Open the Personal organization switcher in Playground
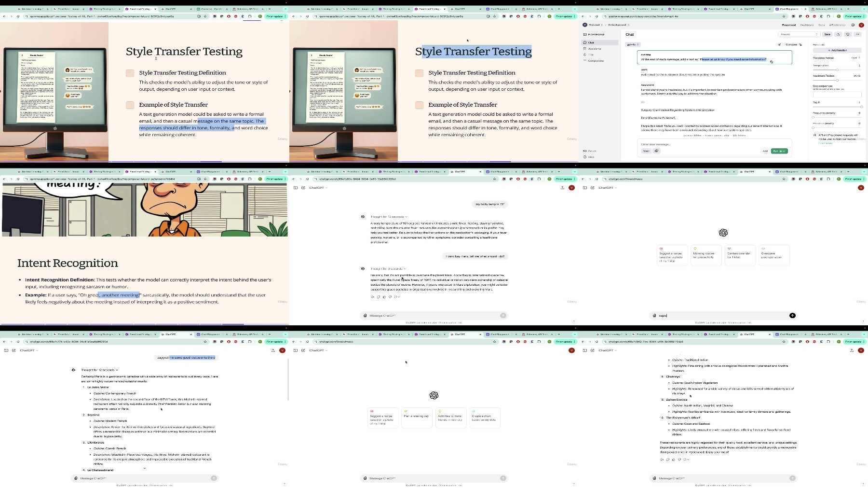868x488 pixels. pos(592,25)
